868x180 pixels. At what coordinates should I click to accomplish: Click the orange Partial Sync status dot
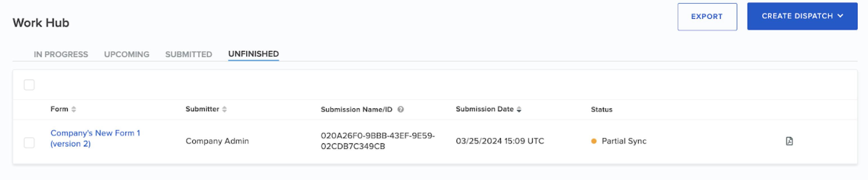click(594, 141)
